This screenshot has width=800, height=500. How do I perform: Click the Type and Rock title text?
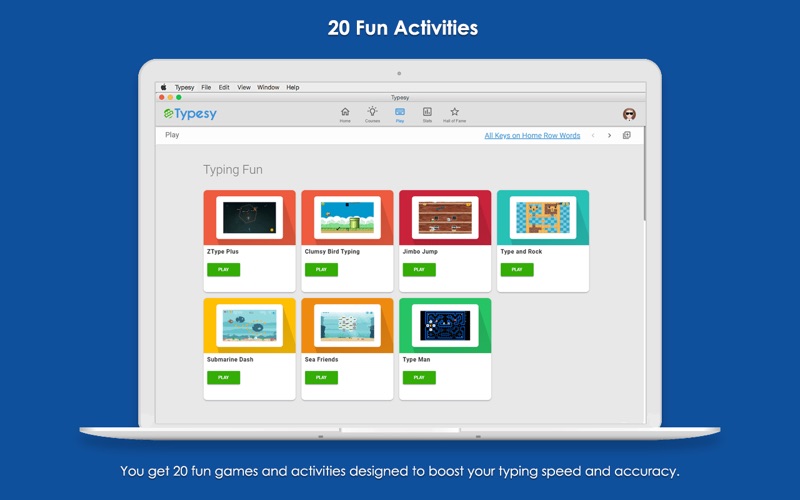[x=521, y=252]
